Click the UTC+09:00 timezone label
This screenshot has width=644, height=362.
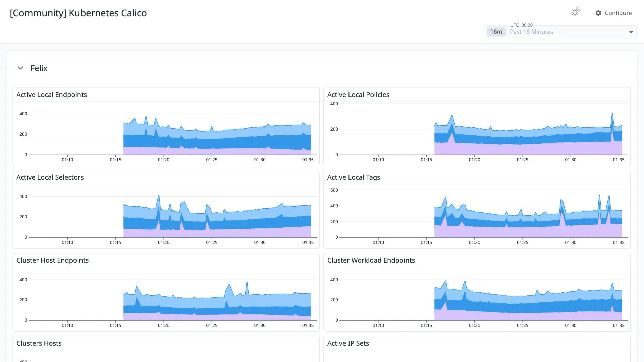click(x=521, y=25)
